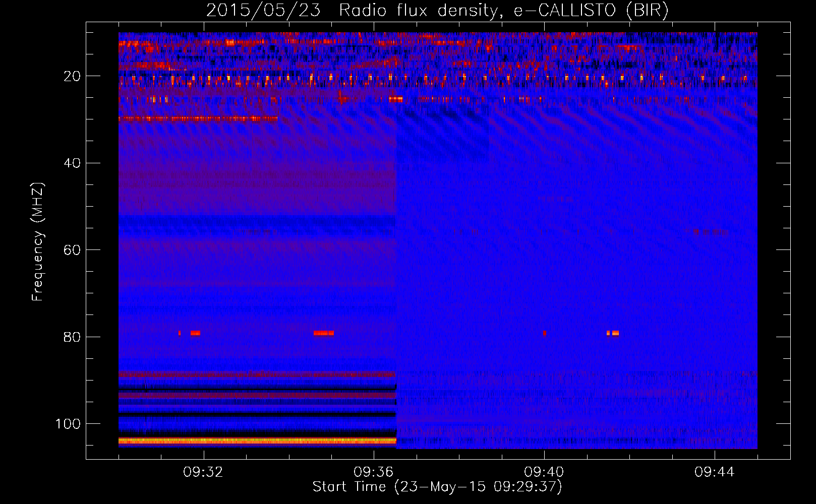Click the "09:44" time tick label
This screenshot has width=816, height=504.
715,472
